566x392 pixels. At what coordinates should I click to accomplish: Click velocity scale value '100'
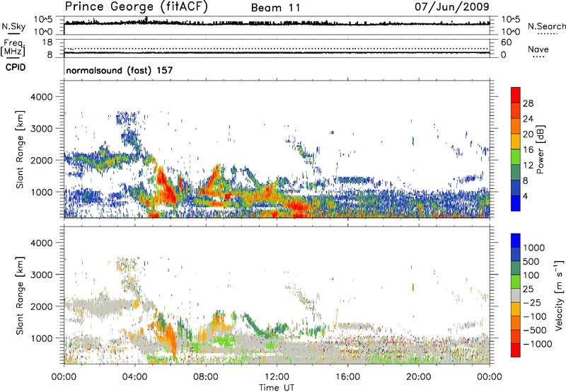click(x=531, y=275)
